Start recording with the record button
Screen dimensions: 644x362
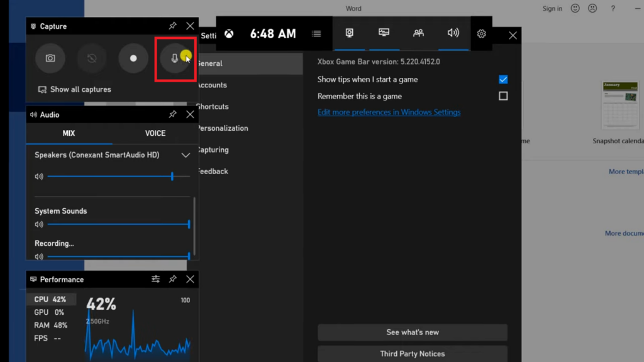(133, 58)
